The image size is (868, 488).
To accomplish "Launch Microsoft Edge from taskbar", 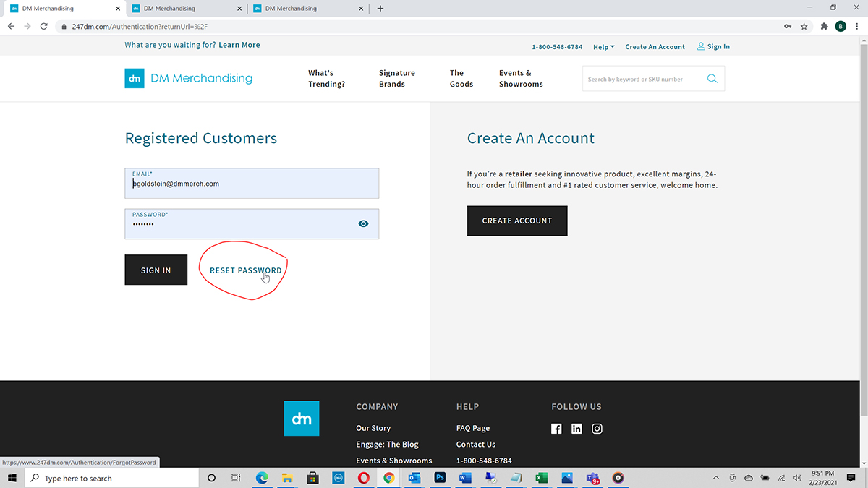I will [x=262, y=478].
